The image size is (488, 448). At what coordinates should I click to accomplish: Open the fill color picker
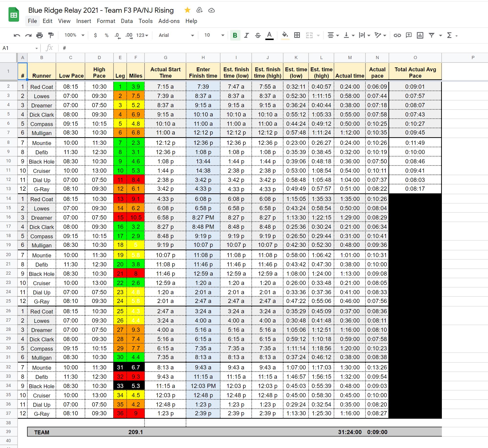click(285, 35)
